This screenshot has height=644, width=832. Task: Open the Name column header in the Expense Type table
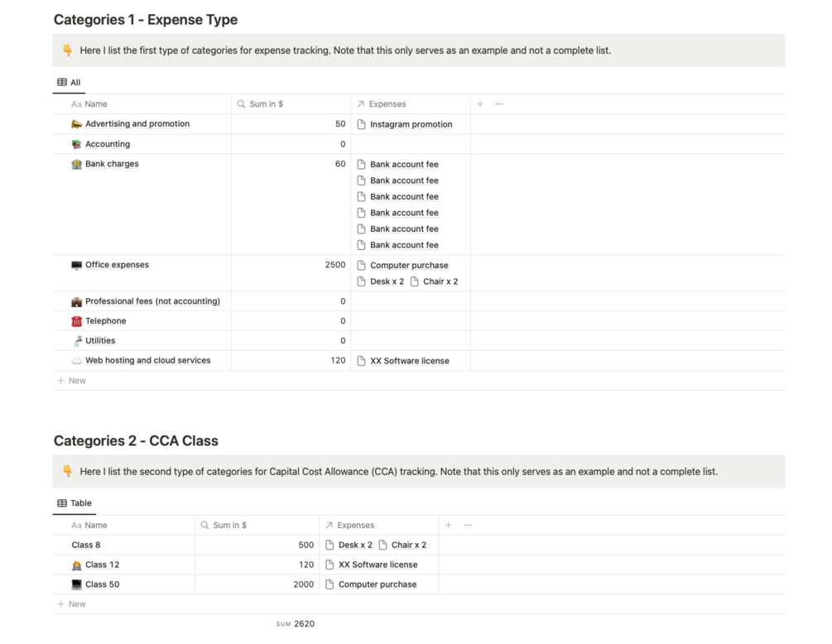coord(95,104)
